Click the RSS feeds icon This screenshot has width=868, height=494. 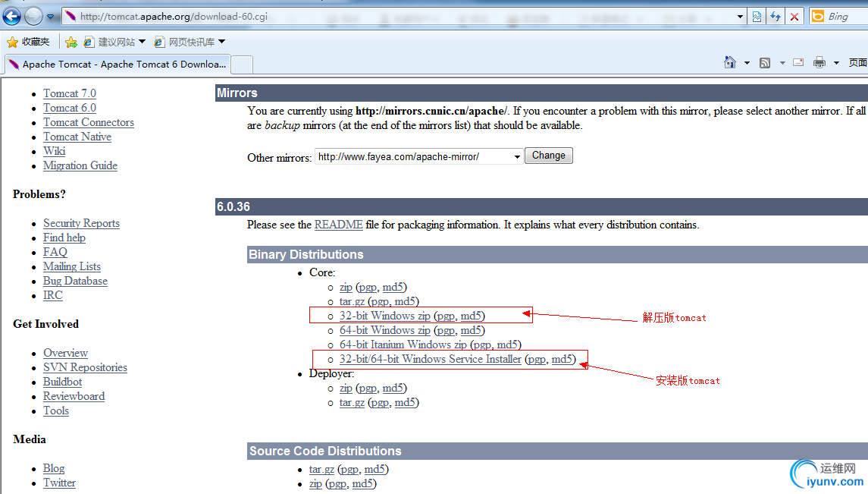(765, 62)
